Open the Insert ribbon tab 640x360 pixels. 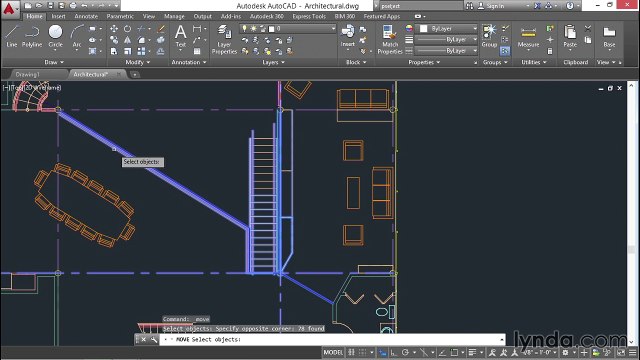click(58, 16)
